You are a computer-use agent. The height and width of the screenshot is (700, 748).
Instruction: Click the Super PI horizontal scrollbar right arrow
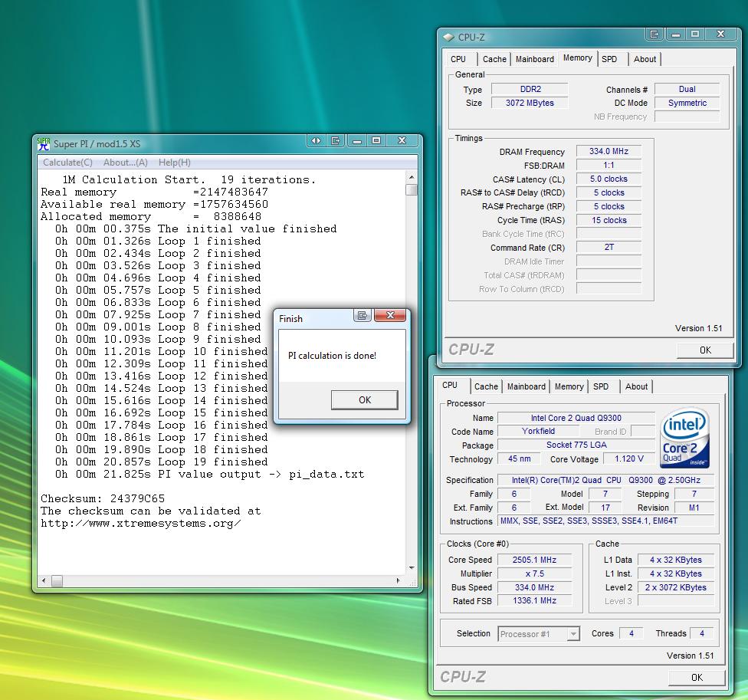(399, 580)
